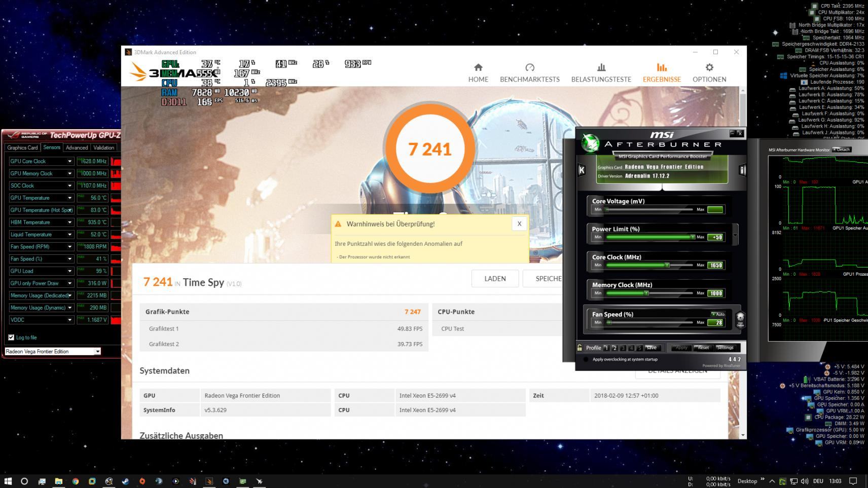Select Afterburner profile slot 2
This screenshot has height=488, width=868.
614,348
